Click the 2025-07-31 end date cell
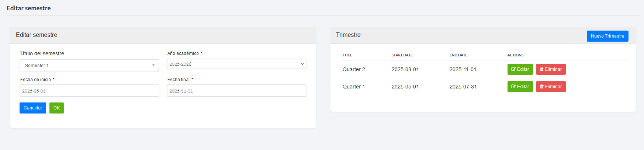This screenshot has height=150, width=644. tap(463, 87)
